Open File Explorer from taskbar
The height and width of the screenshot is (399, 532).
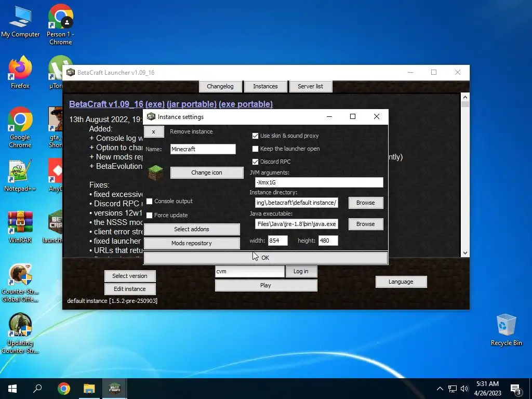point(89,389)
